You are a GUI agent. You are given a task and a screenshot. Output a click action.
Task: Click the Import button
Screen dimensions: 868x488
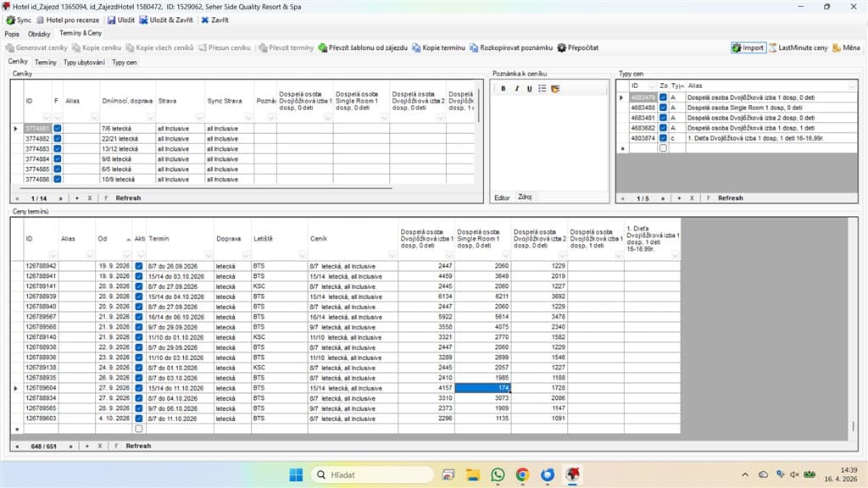(748, 47)
